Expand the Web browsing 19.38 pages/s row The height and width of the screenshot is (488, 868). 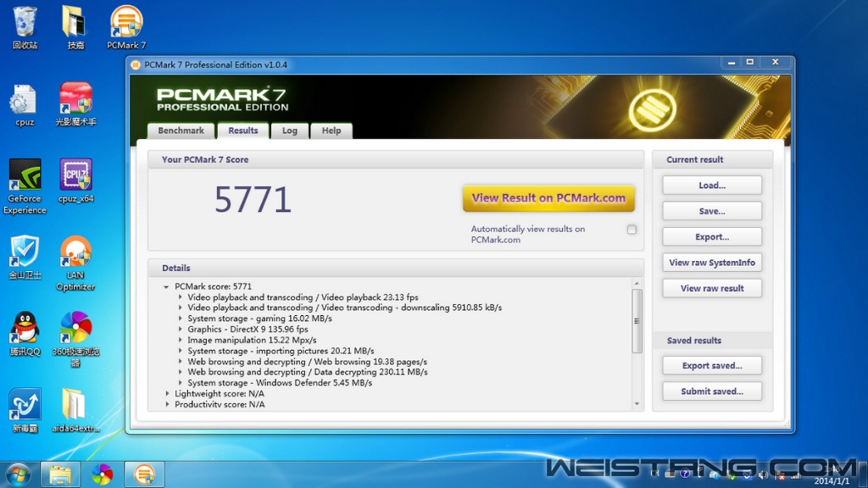(180, 362)
